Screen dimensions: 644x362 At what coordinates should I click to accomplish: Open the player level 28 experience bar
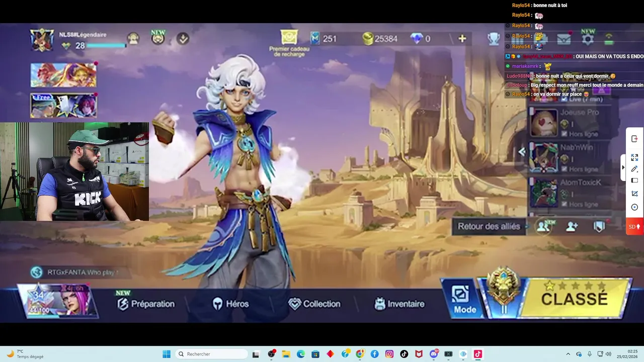pos(106,46)
